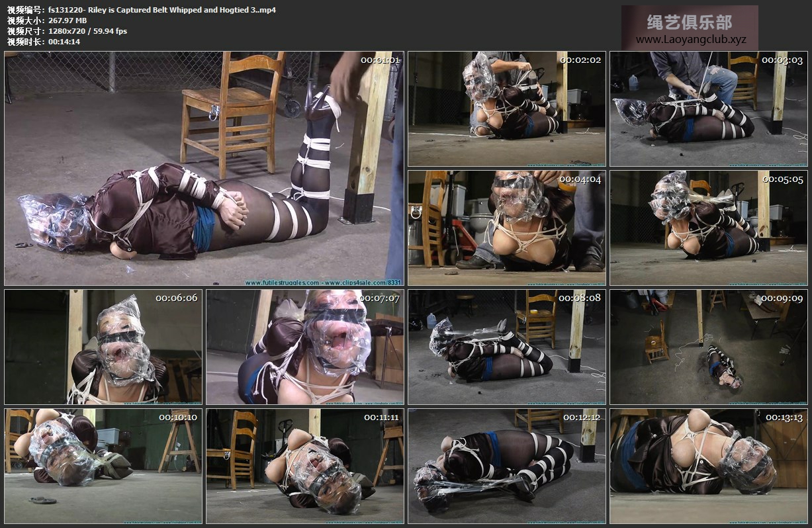Open the large thumbnail stamped 00:01:01
Image resolution: width=812 pixels, height=528 pixels.
pos(204,169)
